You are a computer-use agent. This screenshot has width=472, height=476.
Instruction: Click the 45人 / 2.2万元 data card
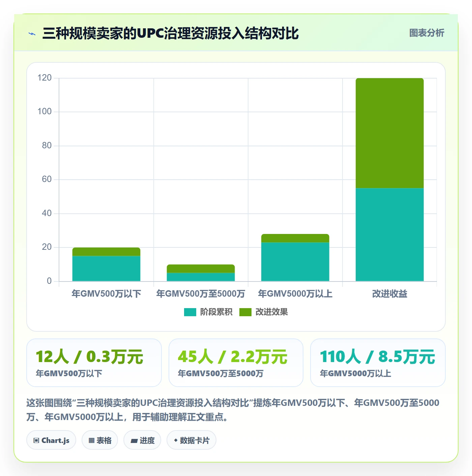pyautogui.click(x=236, y=363)
